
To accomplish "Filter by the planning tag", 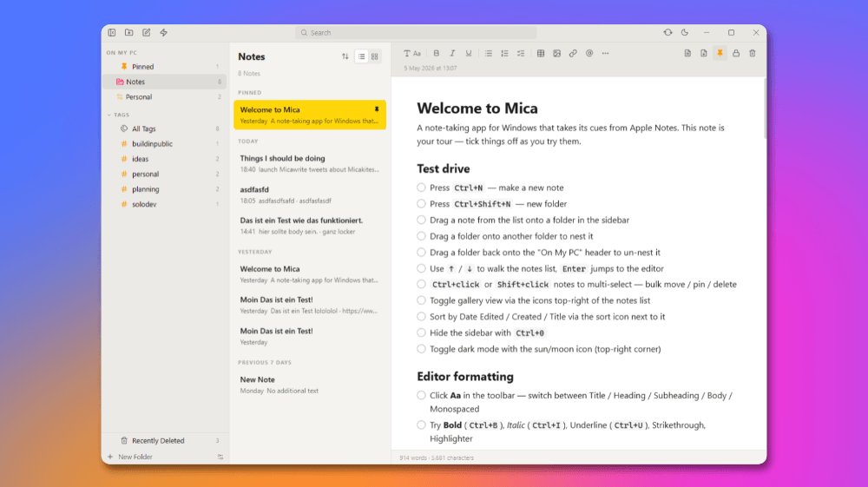I will (164, 189).
